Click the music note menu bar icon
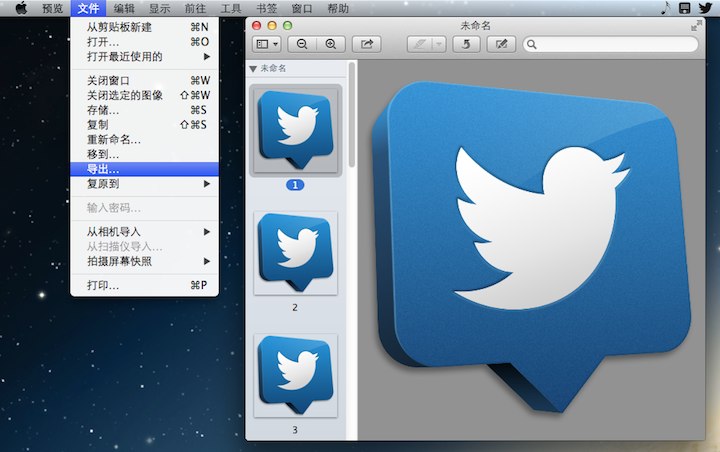The width and height of the screenshot is (720, 452). click(665, 8)
